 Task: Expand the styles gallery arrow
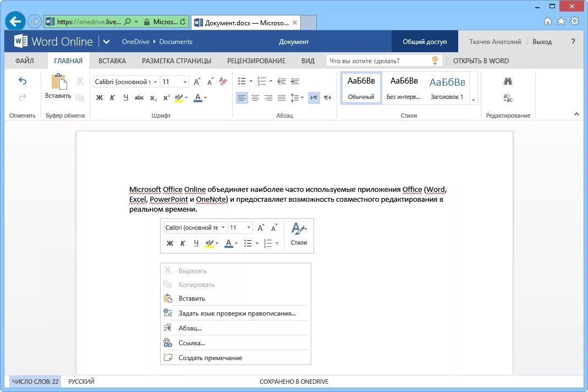tap(473, 100)
